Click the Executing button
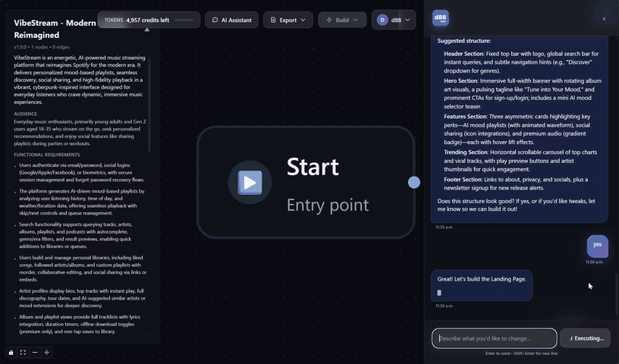This screenshot has height=364, width=619. tap(586, 338)
